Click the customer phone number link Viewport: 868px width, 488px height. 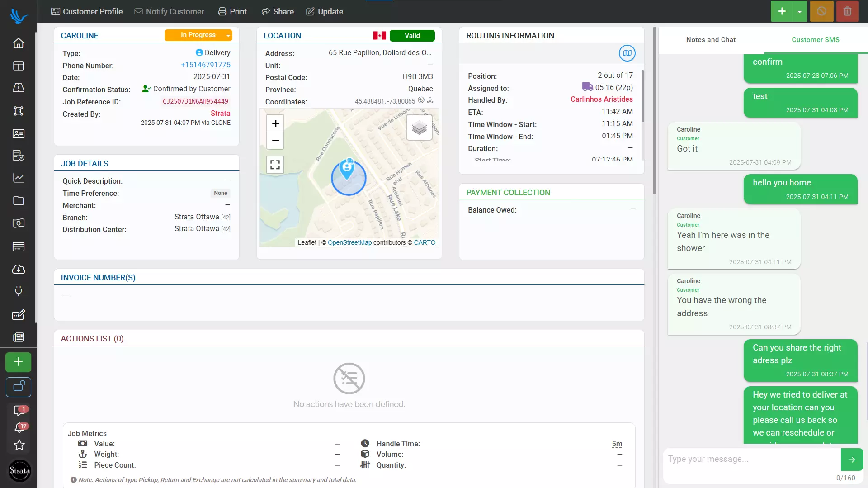point(206,65)
